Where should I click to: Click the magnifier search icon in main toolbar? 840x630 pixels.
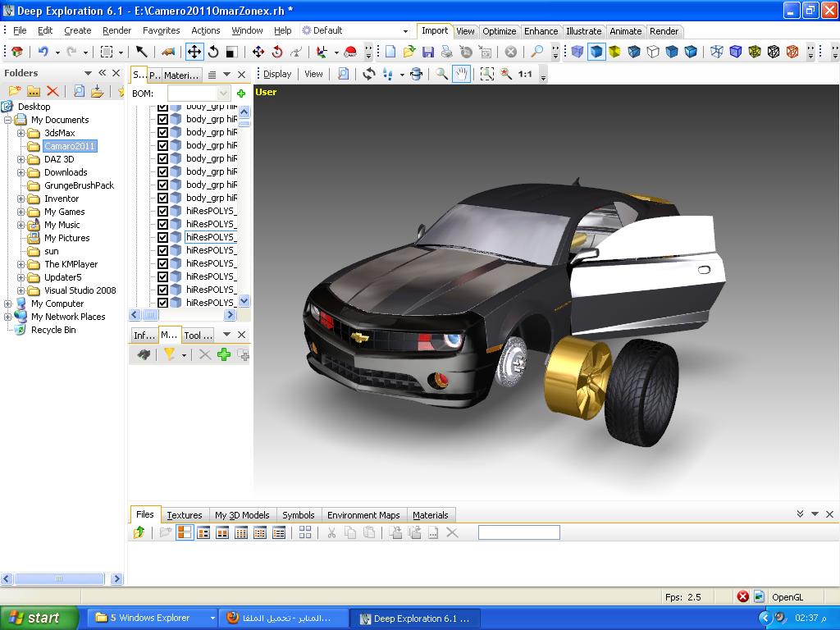click(x=536, y=52)
